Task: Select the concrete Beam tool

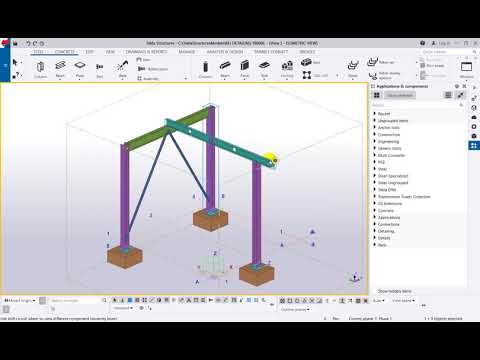Action: click(x=225, y=69)
